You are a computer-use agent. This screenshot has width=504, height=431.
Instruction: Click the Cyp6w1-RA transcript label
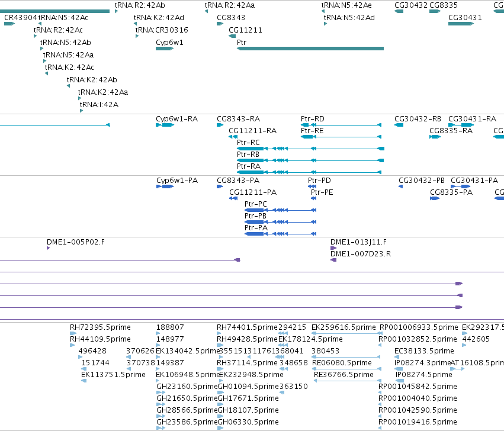click(177, 119)
